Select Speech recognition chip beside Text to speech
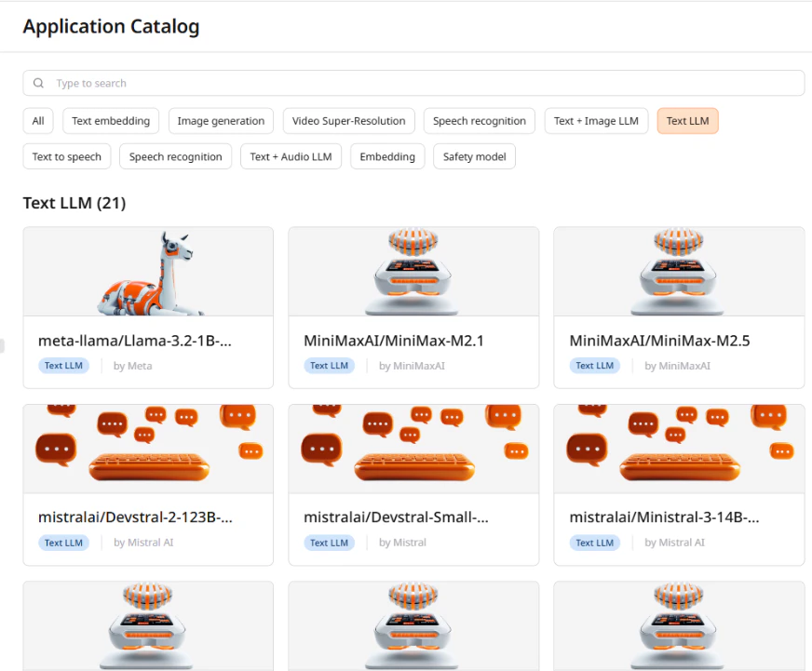 point(176,156)
